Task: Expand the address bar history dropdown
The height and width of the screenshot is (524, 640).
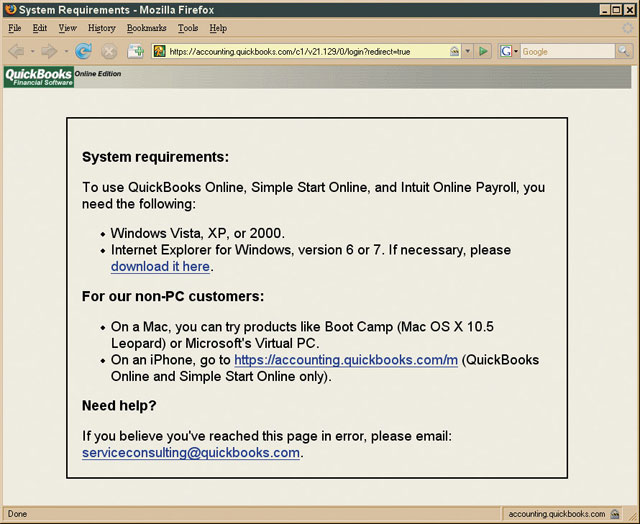Action: point(468,51)
